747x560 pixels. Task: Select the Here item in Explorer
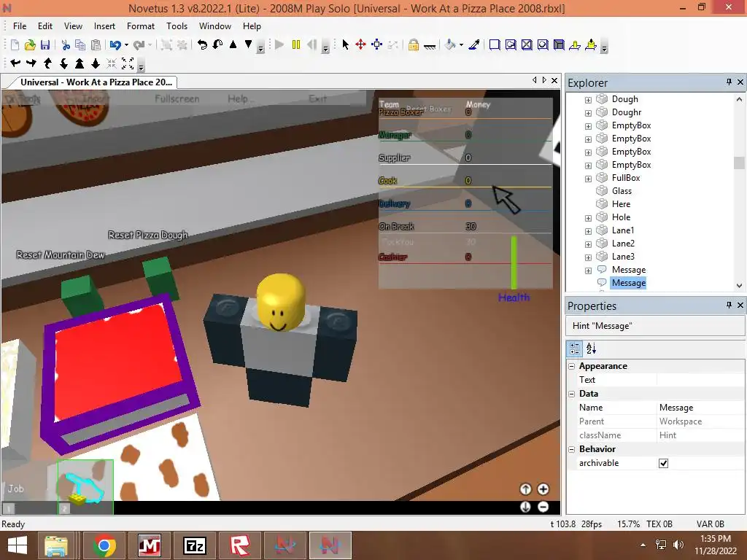(621, 204)
